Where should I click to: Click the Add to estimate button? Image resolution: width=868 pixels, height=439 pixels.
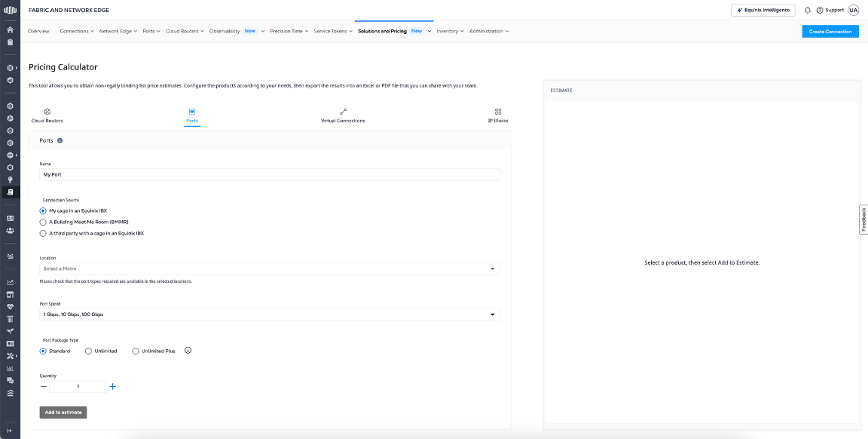pos(63,412)
